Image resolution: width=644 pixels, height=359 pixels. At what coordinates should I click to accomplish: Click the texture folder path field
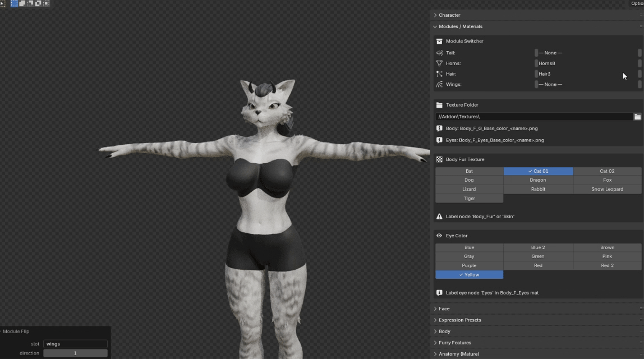pyautogui.click(x=534, y=117)
